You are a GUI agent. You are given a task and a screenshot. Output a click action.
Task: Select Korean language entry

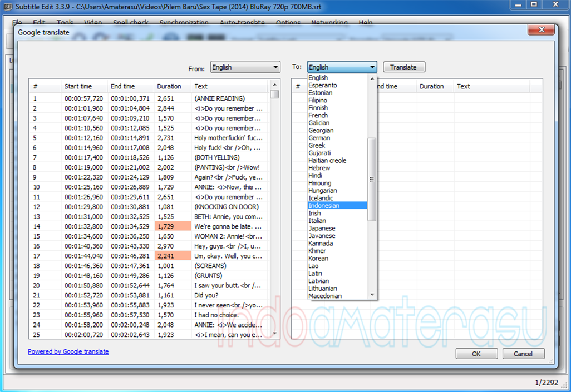pos(337,259)
